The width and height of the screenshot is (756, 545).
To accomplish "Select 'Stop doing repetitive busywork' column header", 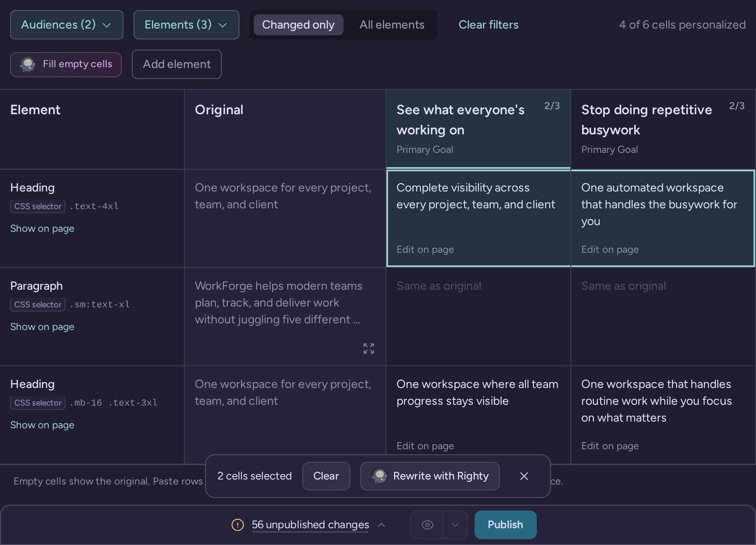I will pos(663,129).
